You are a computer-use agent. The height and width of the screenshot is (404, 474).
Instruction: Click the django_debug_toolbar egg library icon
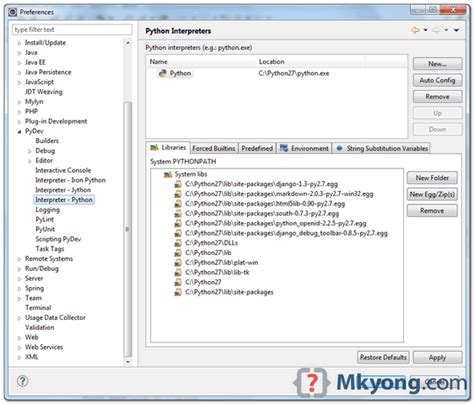(x=178, y=233)
